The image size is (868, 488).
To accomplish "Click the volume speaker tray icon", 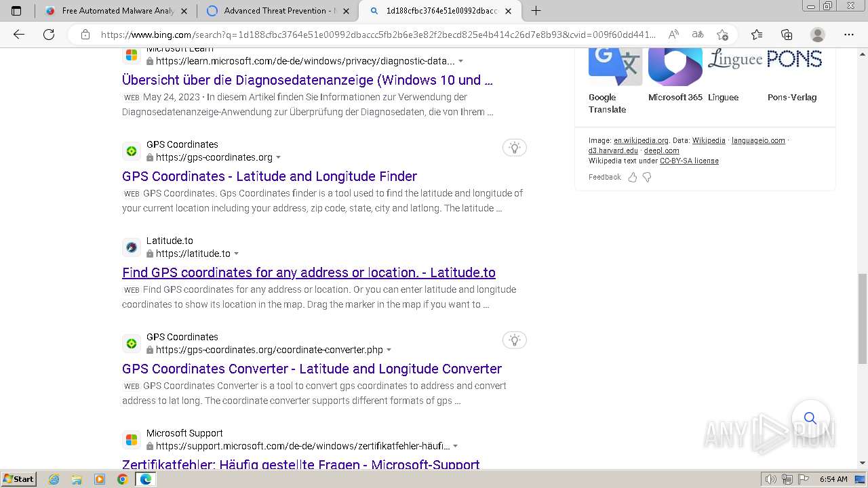I will (x=771, y=479).
